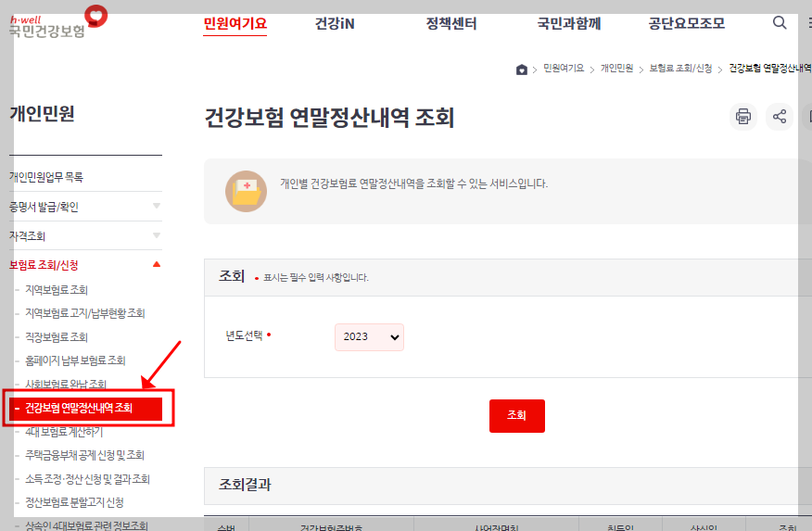Collapse the 보험료 조회/신청 red arrow
Screen dimensions: 812x531
[x=157, y=264]
